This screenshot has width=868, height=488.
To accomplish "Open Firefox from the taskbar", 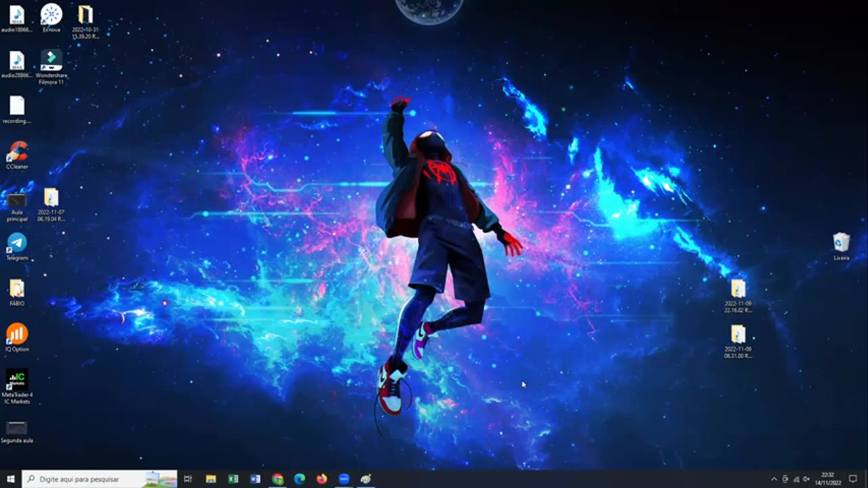I will [x=321, y=479].
